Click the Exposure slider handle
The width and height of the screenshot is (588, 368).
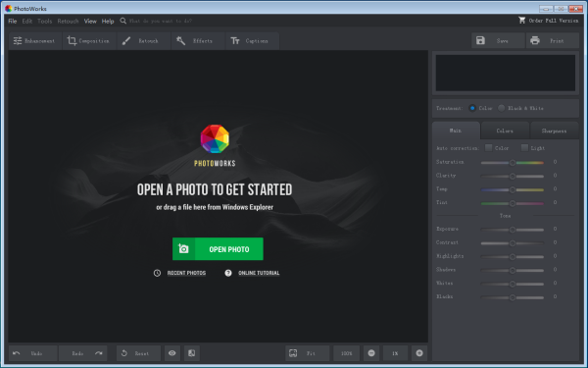(513, 230)
